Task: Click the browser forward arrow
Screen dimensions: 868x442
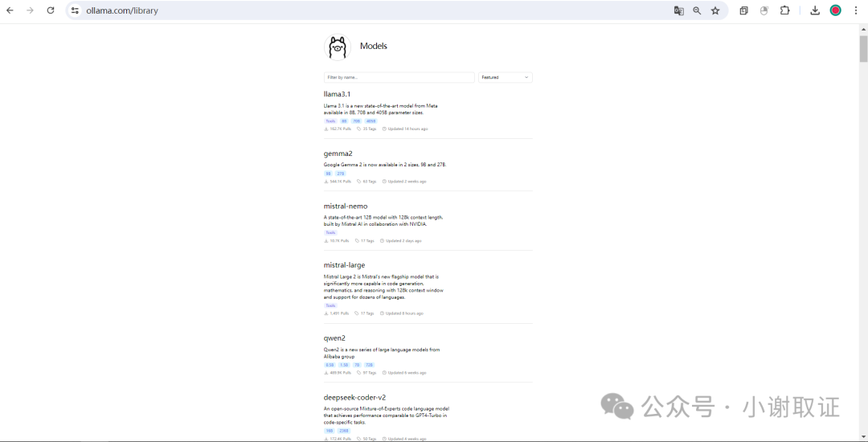Action: coord(30,10)
